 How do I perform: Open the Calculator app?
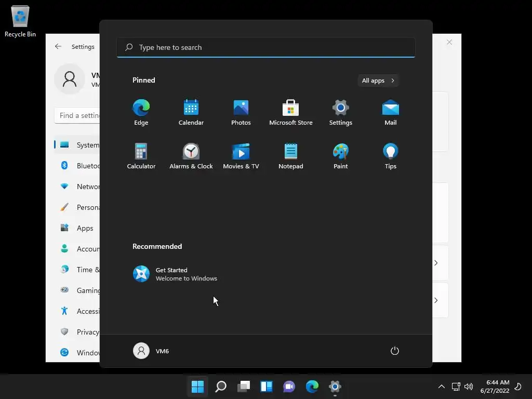coord(141,156)
